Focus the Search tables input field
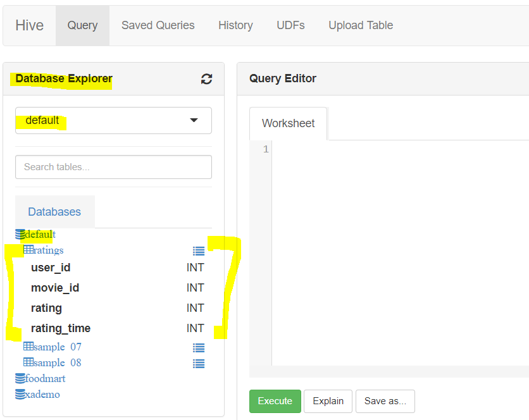 113,167
